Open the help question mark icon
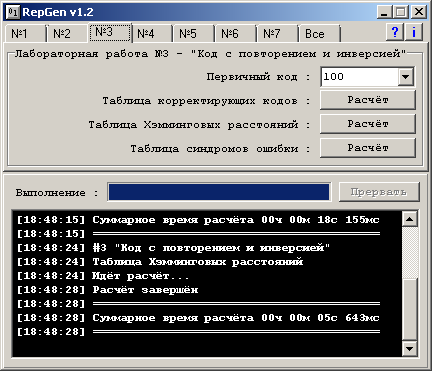 click(x=395, y=32)
